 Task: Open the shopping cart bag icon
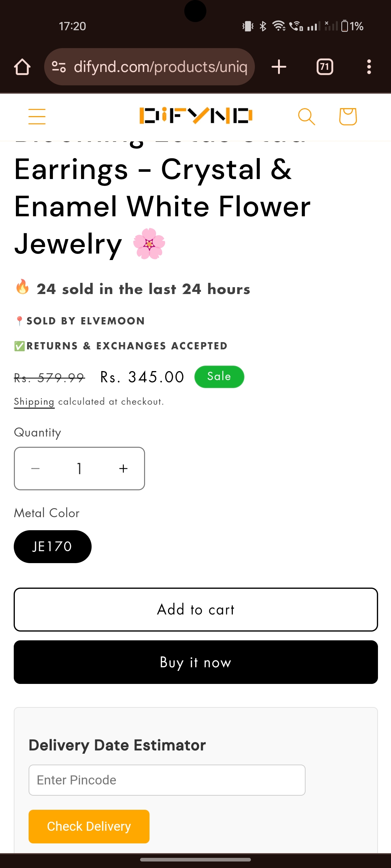click(348, 116)
